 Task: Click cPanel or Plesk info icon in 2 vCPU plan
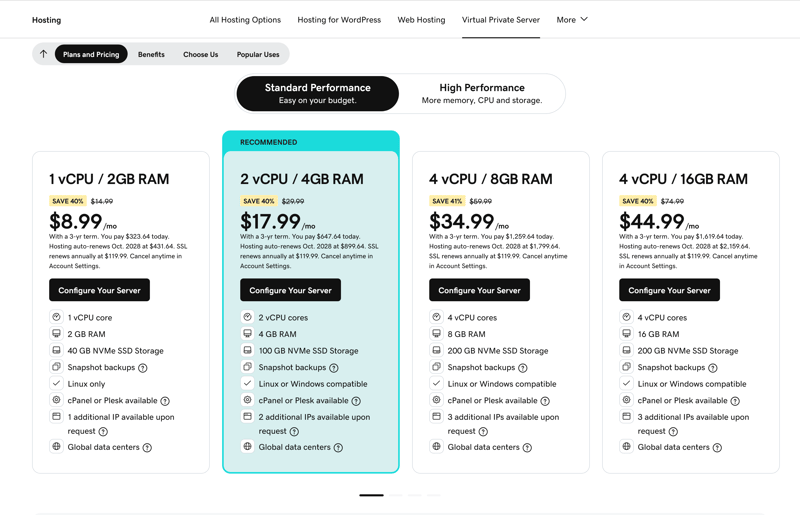[356, 401]
